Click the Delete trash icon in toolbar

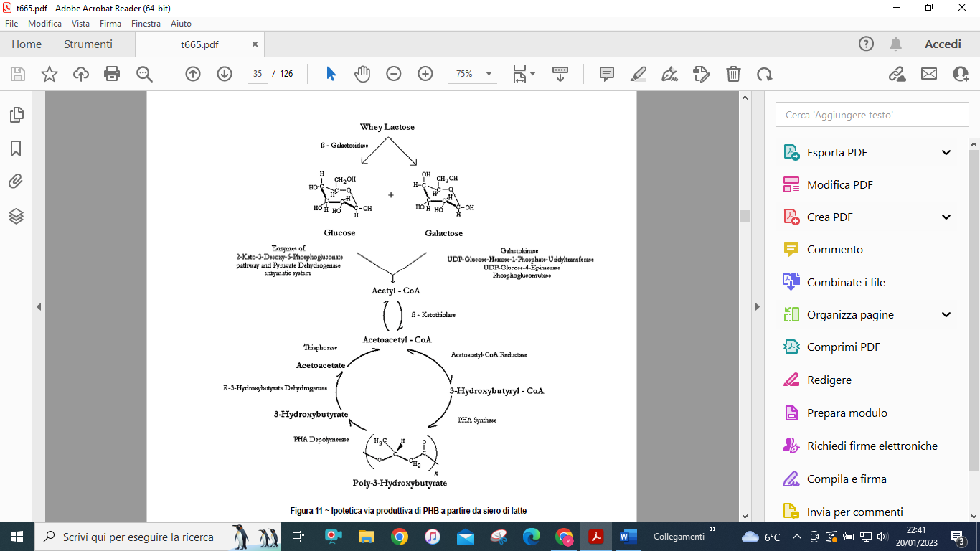(x=733, y=74)
